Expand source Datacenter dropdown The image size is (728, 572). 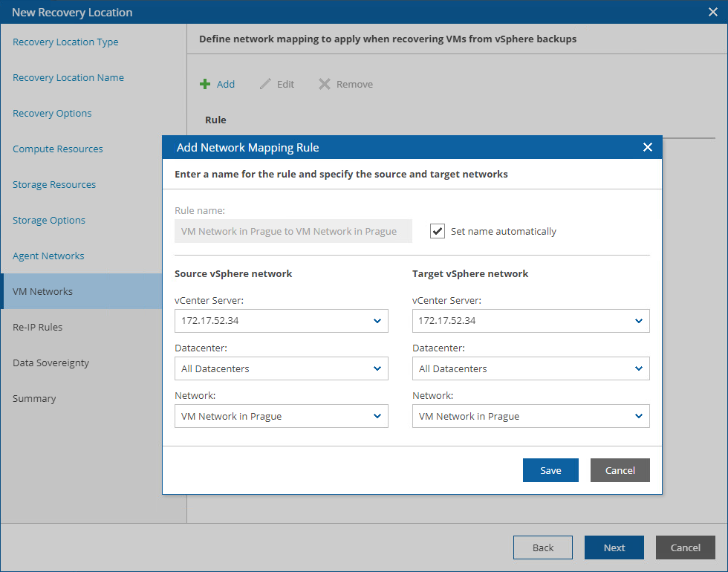[281, 368]
